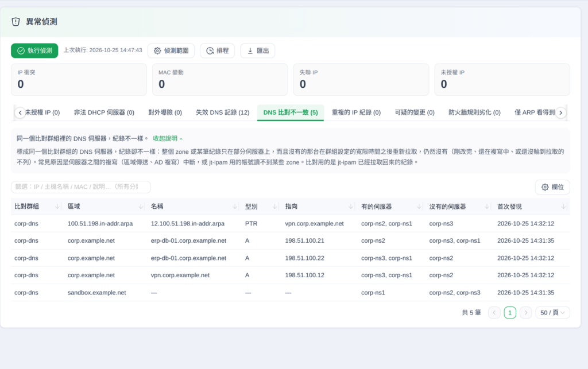This screenshot has width=588, height=369.
Task: Switch to the 可疑的變更 (0) tab
Action: click(415, 112)
